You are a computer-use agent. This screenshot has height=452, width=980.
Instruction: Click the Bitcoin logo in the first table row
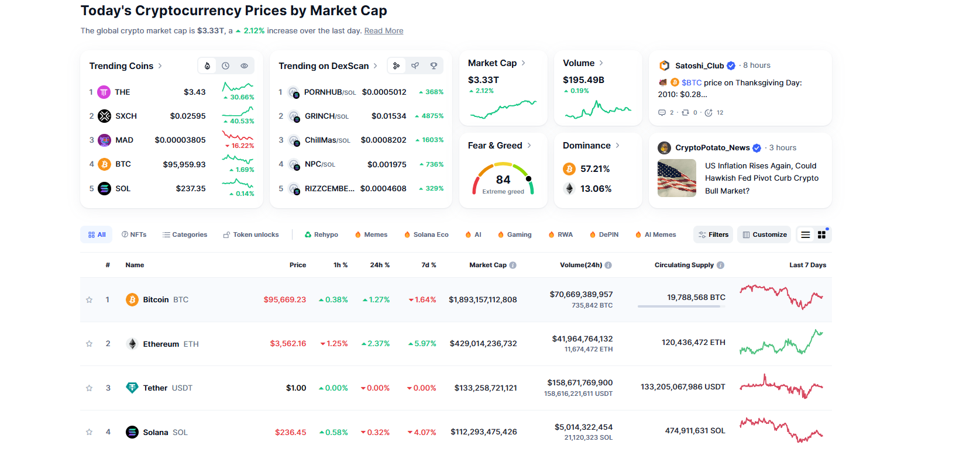click(x=132, y=300)
